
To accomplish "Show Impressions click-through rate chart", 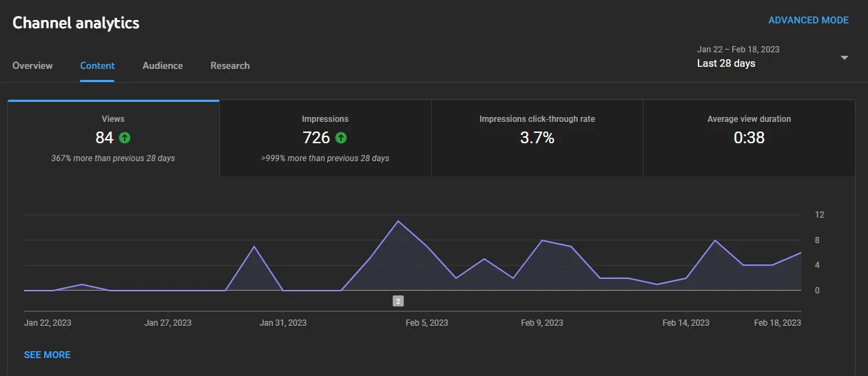I will [537, 138].
